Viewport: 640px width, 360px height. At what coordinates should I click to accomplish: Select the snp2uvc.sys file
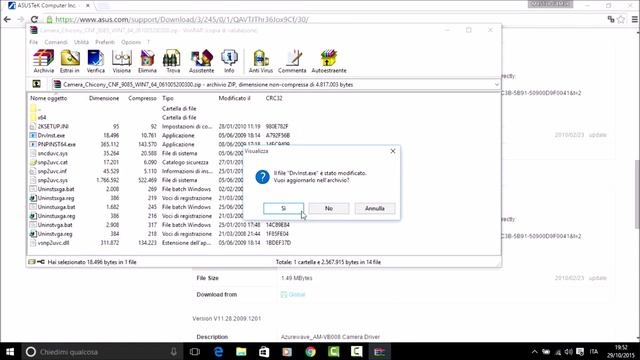coord(53,180)
